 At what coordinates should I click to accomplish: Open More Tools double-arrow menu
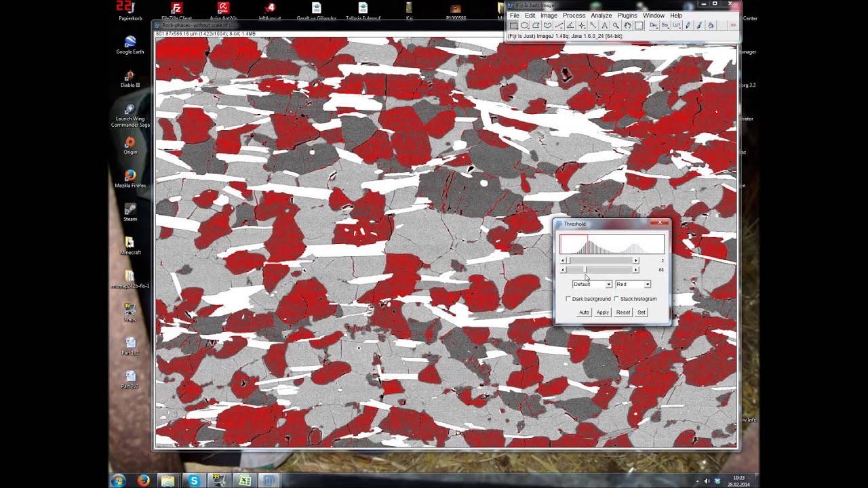(x=733, y=25)
